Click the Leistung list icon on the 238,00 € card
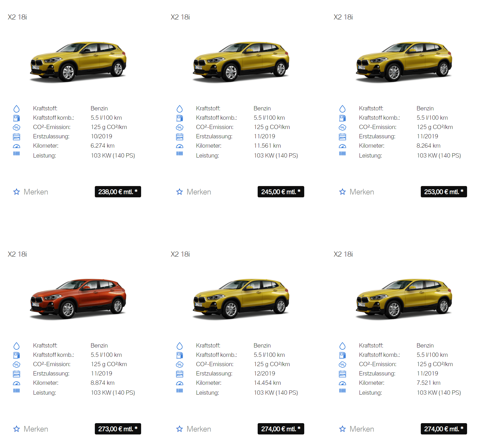484x448 pixels. click(17, 154)
